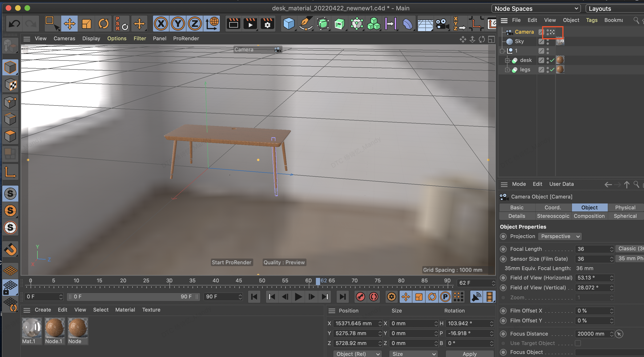This screenshot has width=644, height=357.
Task: Select the Scale tool
Action: click(x=86, y=24)
